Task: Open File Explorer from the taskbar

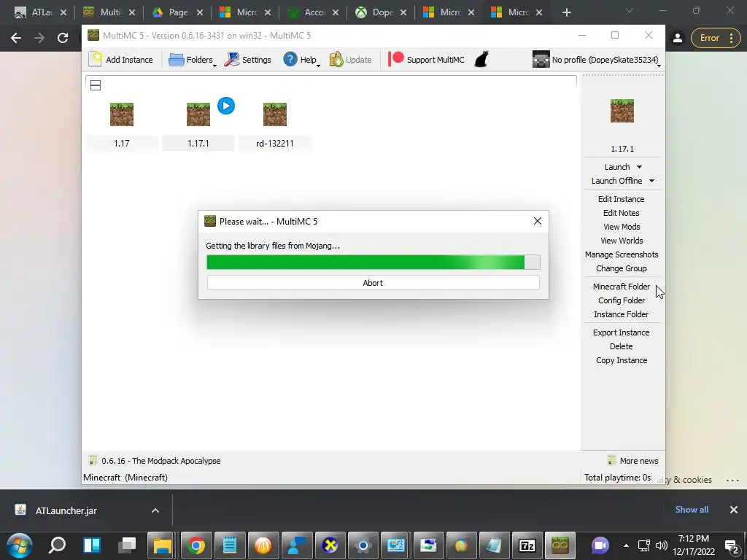Action: [161, 545]
